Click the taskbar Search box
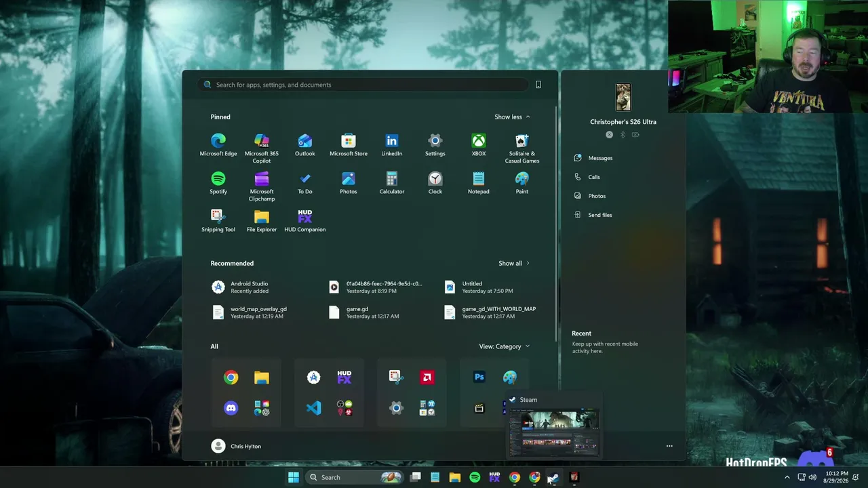Screen dimensions: 868x488 pos(354,477)
